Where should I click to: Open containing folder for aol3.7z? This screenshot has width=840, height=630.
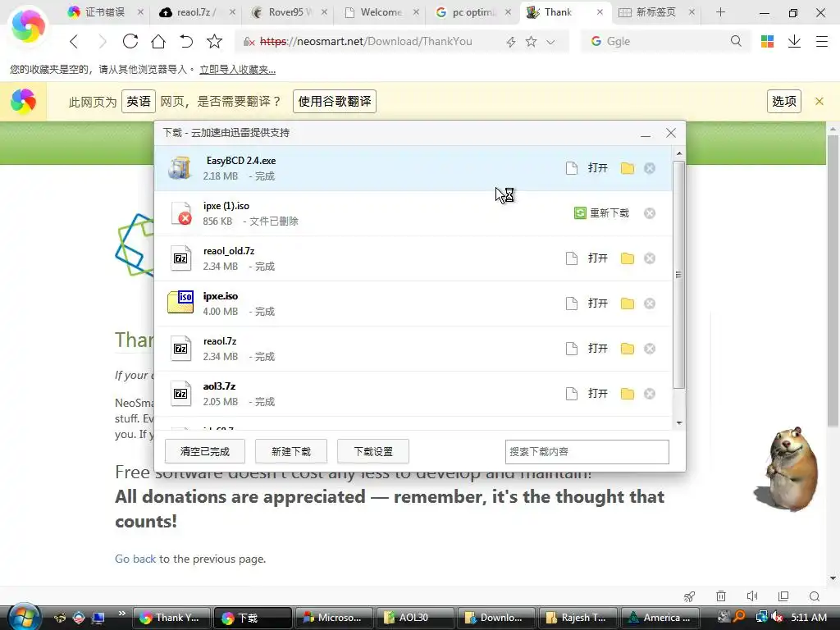628,393
